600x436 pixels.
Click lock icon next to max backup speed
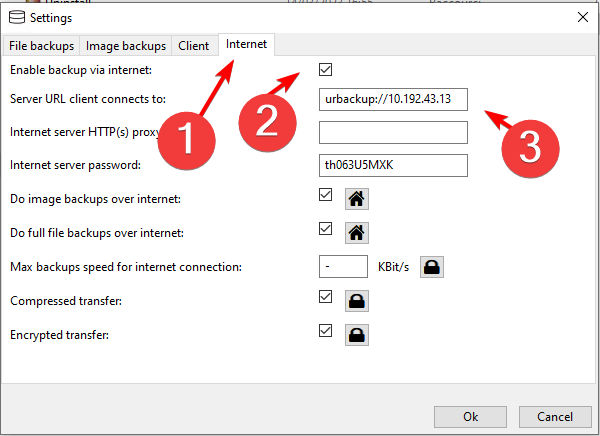point(431,267)
